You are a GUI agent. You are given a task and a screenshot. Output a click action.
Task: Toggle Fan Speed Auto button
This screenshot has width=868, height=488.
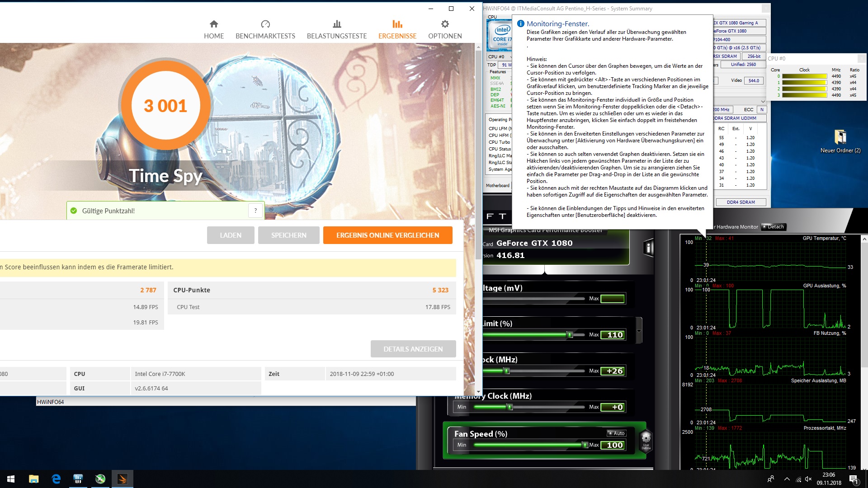[616, 433]
